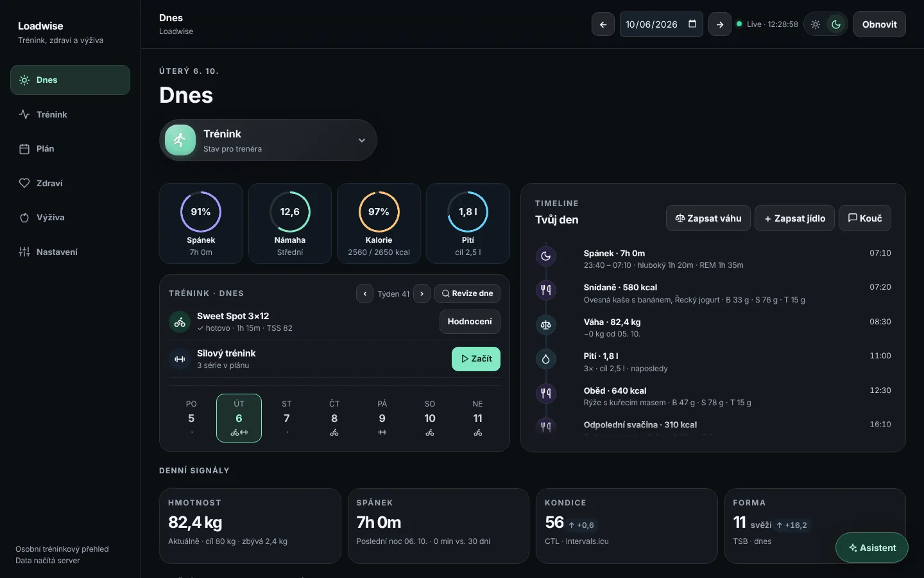The image size is (924, 578).
Task: Switch to dark theme moon icon
Action: click(x=835, y=24)
